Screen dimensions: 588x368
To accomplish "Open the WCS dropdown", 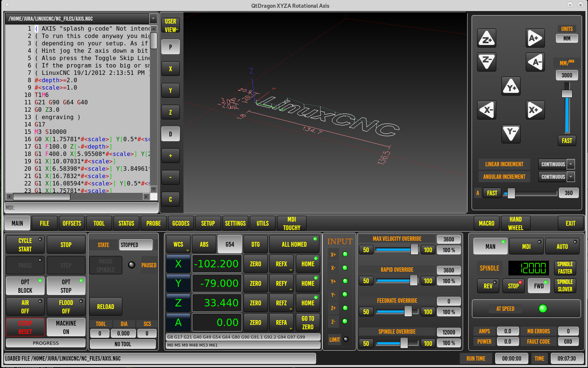I will 178,244.
